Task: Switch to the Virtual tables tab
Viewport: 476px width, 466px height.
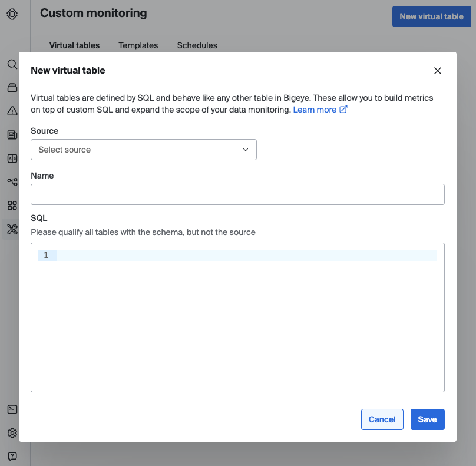Action: [x=74, y=45]
